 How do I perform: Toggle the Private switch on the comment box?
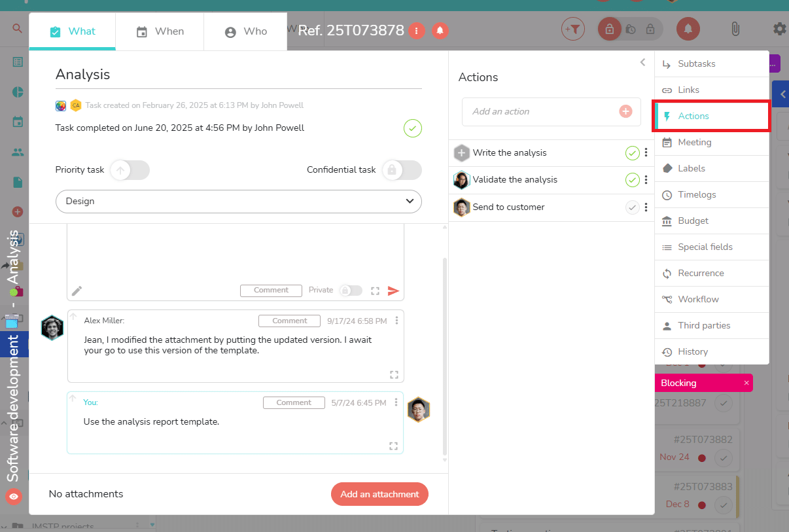[x=351, y=290]
